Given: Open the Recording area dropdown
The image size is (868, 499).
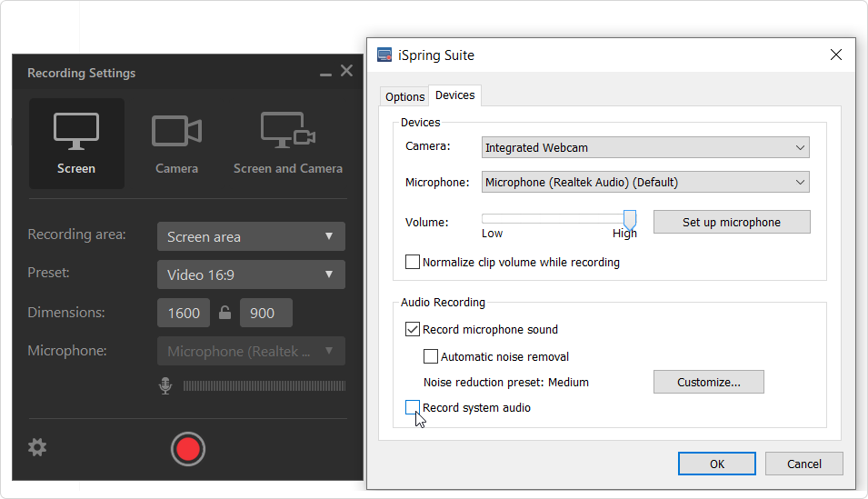Looking at the screenshot, I should point(252,236).
